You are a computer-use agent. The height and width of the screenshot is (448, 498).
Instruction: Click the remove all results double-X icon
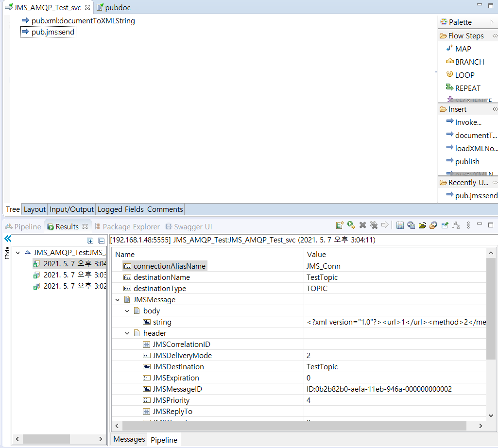tap(374, 225)
